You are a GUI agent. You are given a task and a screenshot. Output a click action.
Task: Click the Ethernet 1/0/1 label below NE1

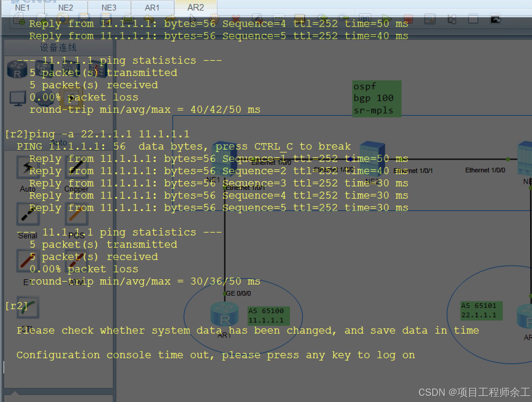(245, 188)
